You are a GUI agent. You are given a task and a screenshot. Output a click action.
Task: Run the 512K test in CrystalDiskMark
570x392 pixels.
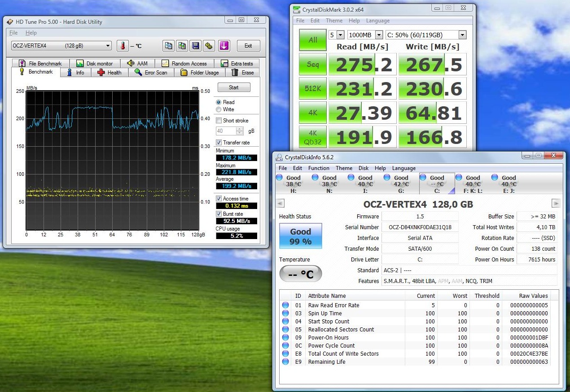pos(313,88)
